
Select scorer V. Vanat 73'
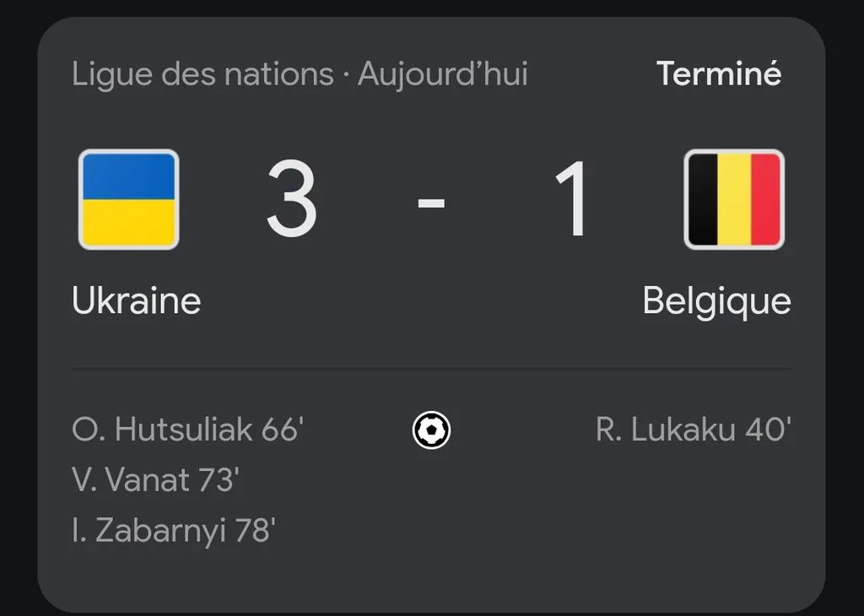[x=155, y=479]
